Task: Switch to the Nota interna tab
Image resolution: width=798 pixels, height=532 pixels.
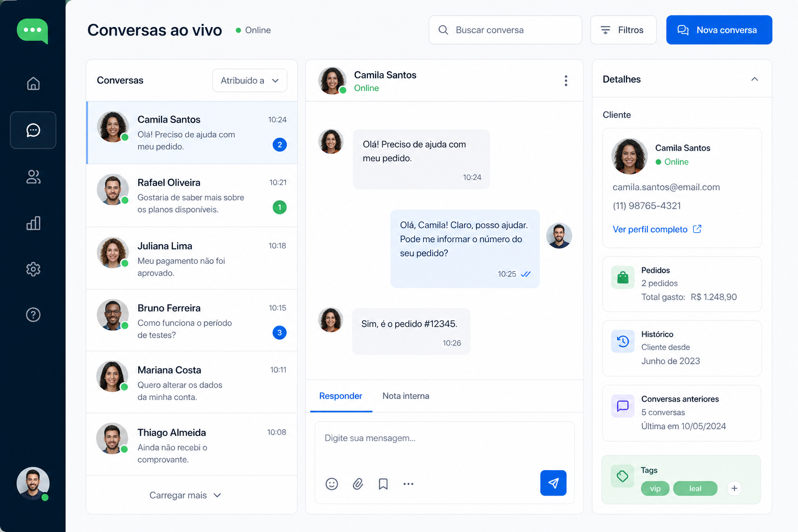Action: (406, 396)
